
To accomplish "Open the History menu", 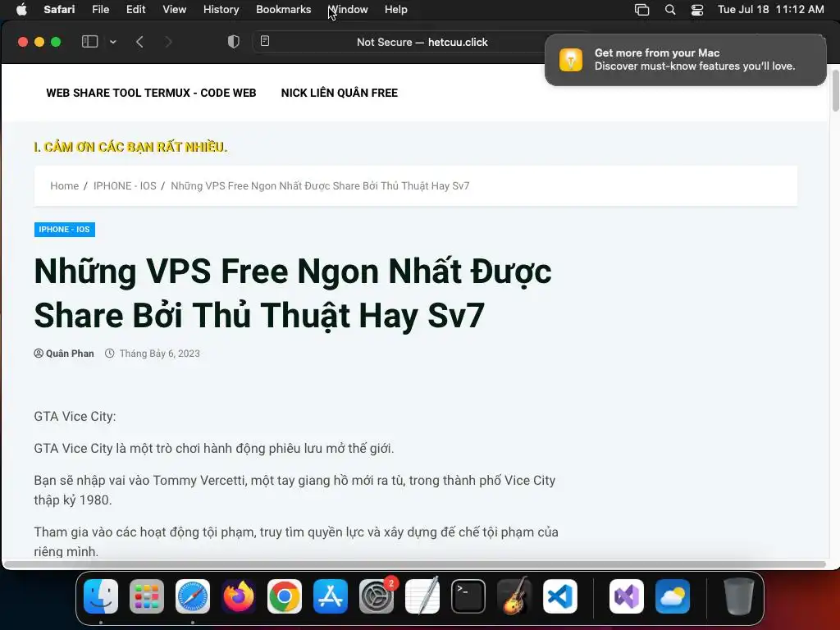I will click(x=221, y=10).
